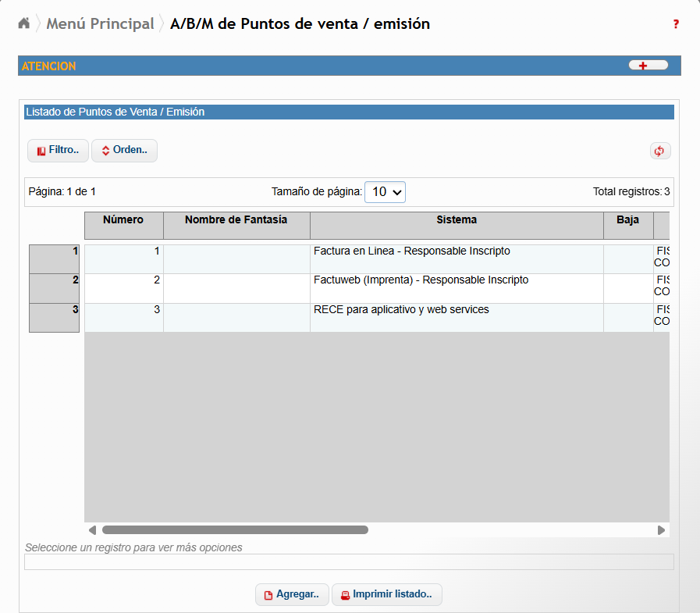This screenshot has width=700, height=613.
Task: Expand the ATENCION panel with plus button
Action: [648, 66]
